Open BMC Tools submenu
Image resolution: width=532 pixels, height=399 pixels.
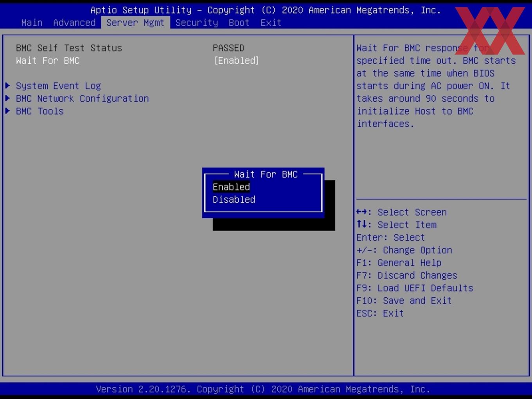tap(40, 111)
